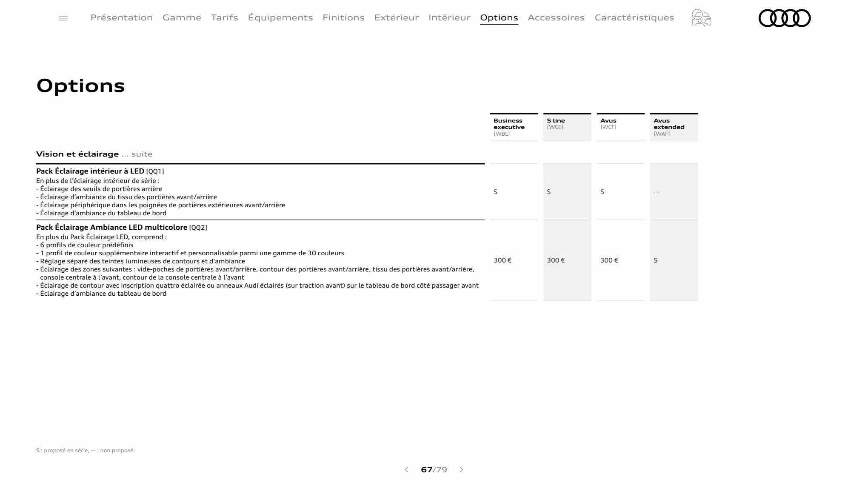Click 'Réglage séparé des teintes lumineuses' line
The image size is (868, 488).
(x=140, y=261)
